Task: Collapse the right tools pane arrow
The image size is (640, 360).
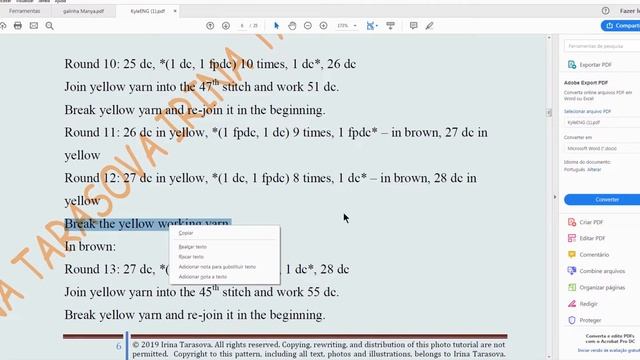Action: pyautogui.click(x=555, y=197)
